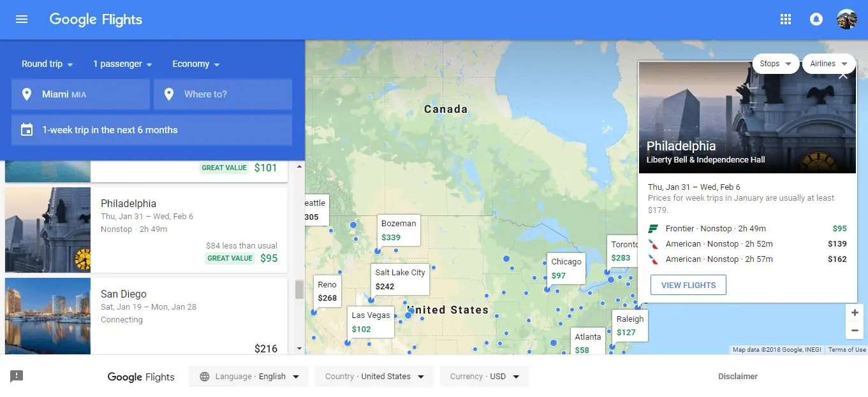This screenshot has width=868, height=397.
Task: Zoom in on the map
Action: click(854, 313)
